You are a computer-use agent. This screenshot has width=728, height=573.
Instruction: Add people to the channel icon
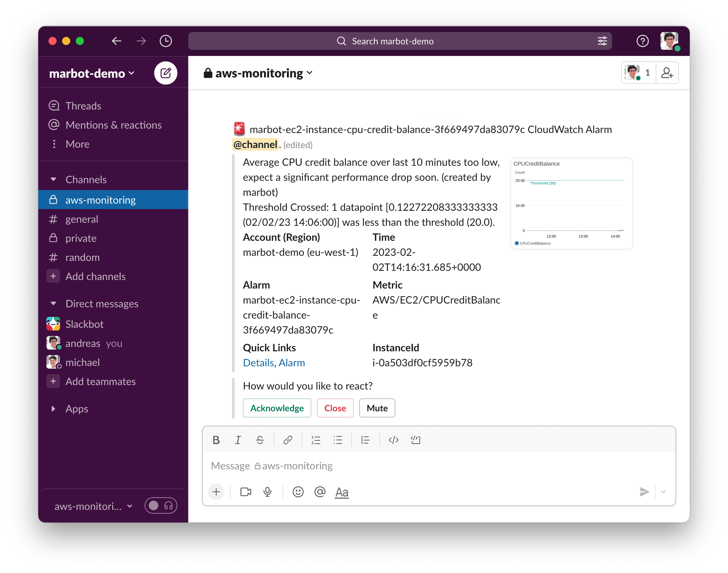point(667,73)
